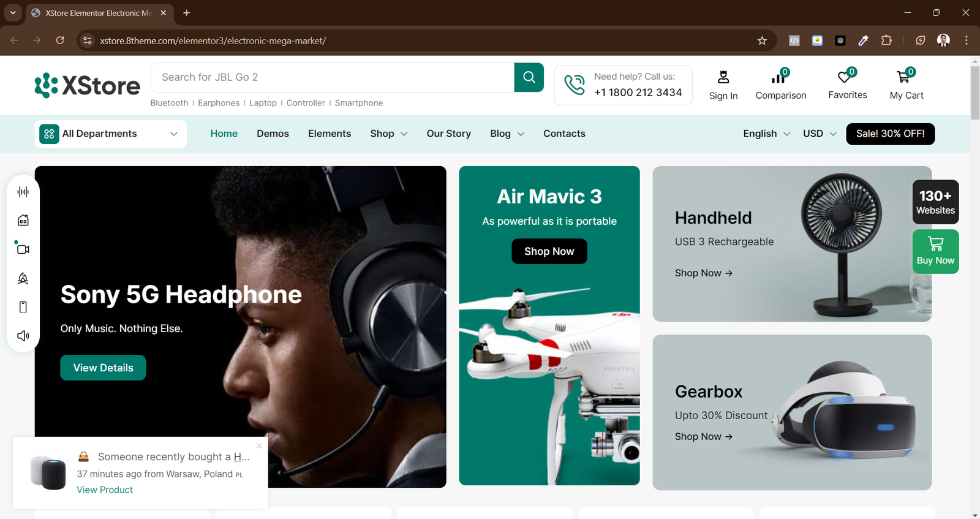Click the Sign In user icon
This screenshot has height=519, width=980.
723,77
